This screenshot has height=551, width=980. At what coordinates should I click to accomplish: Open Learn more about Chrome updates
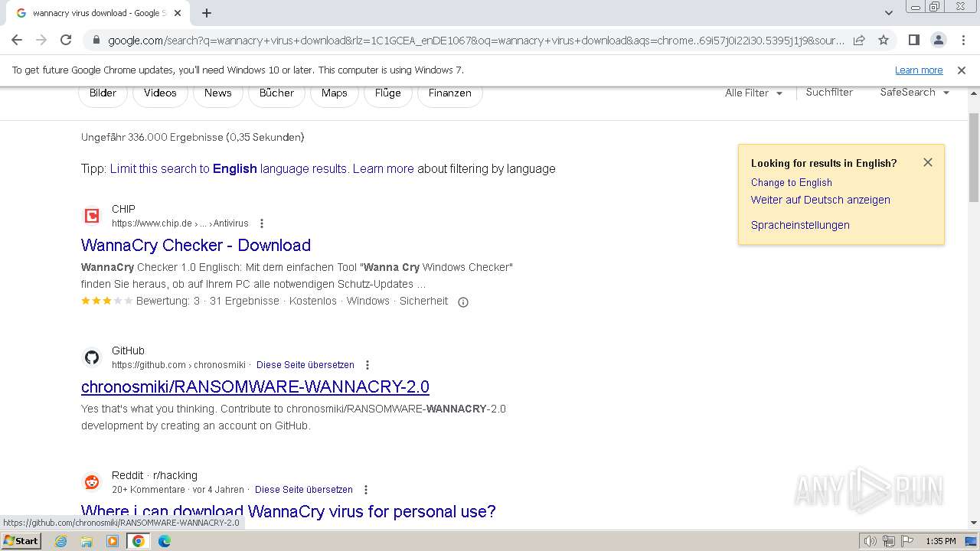[x=919, y=70]
